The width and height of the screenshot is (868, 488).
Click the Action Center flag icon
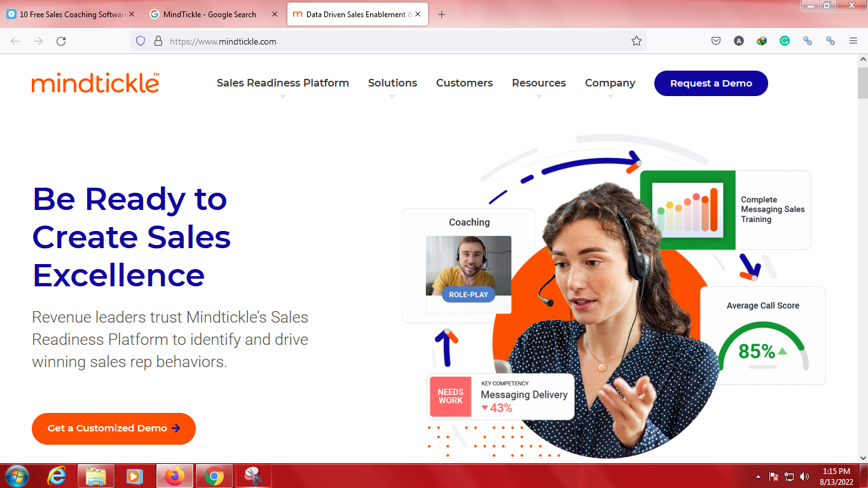(x=774, y=477)
